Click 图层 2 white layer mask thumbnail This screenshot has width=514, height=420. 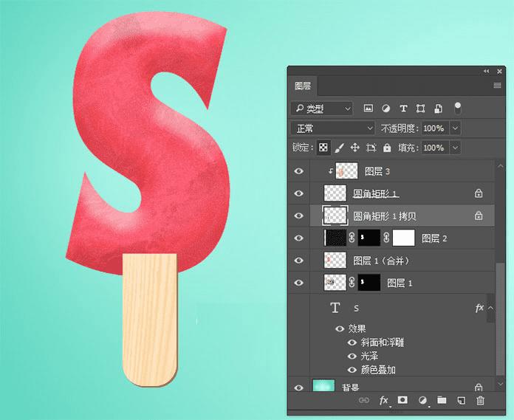403,238
